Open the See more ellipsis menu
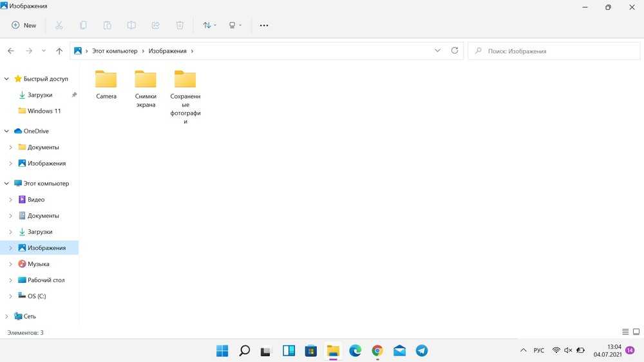Viewport: 644px width, 362px height. tap(264, 25)
